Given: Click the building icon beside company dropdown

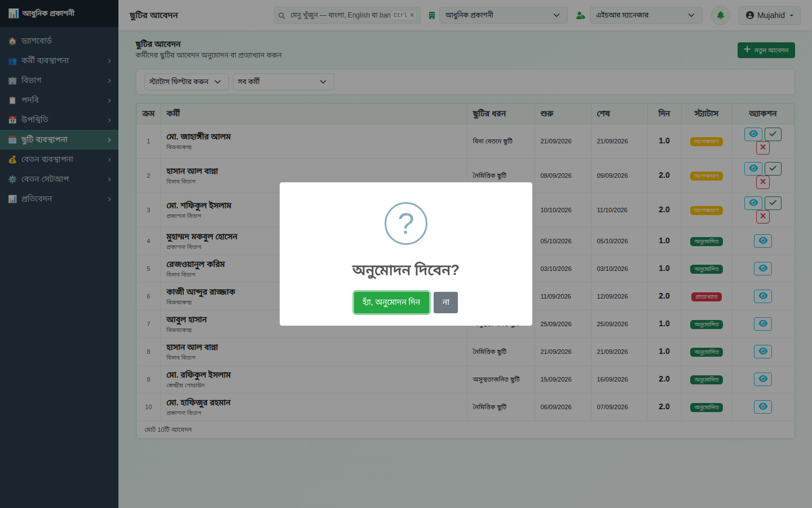Looking at the screenshot, I should [432, 15].
